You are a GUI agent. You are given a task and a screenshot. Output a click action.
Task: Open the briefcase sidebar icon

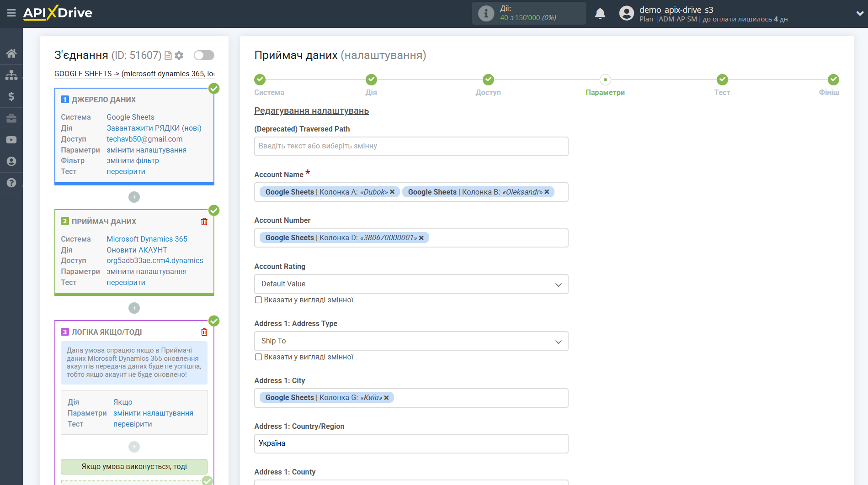coord(11,118)
